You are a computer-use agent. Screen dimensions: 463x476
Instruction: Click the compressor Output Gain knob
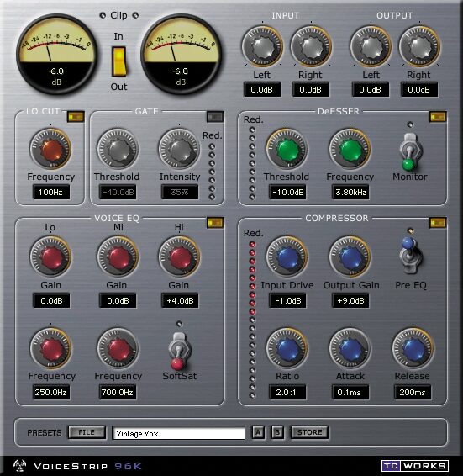click(350, 257)
